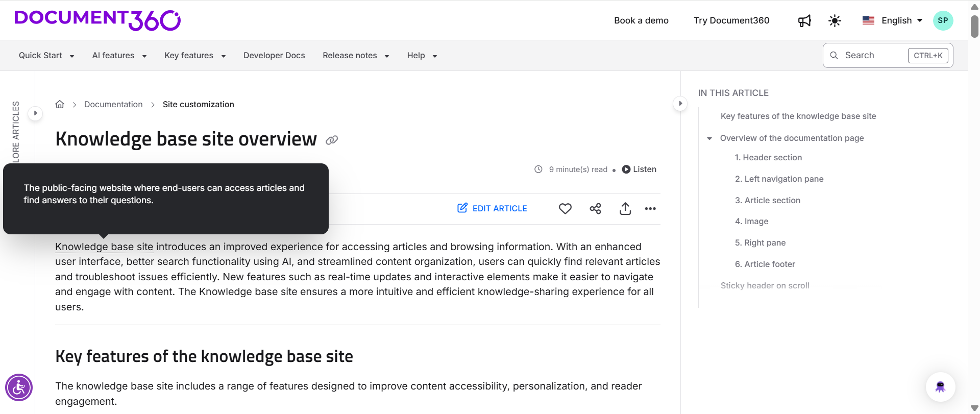This screenshot has width=980, height=414.
Task: Click the Documentation breadcrumb
Action: [x=113, y=104]
